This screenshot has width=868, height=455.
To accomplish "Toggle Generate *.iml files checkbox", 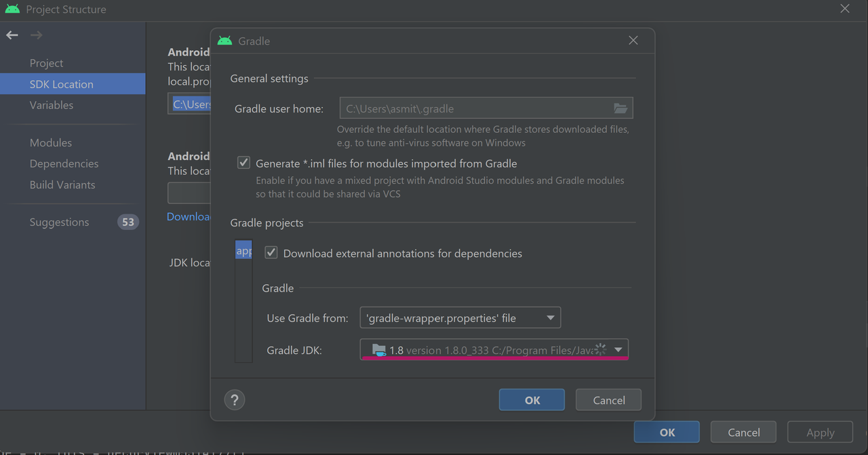I will (x=243, y=163).
